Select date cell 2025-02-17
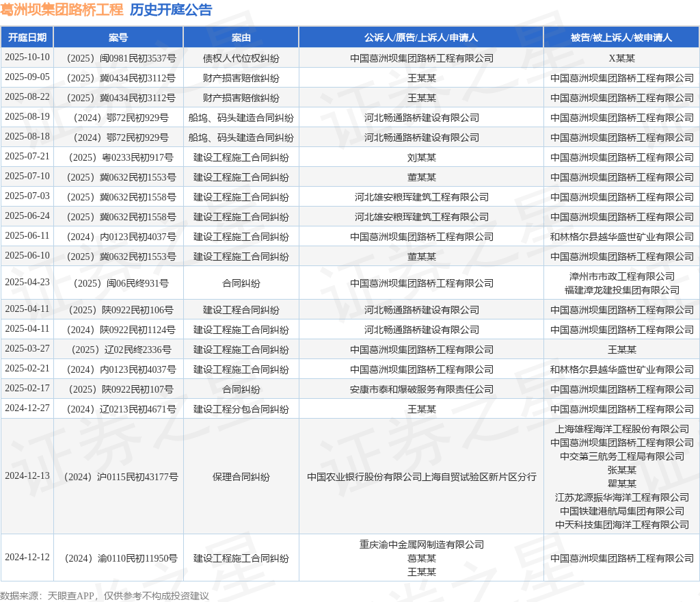700x602 pixels. tap(27, 388)
